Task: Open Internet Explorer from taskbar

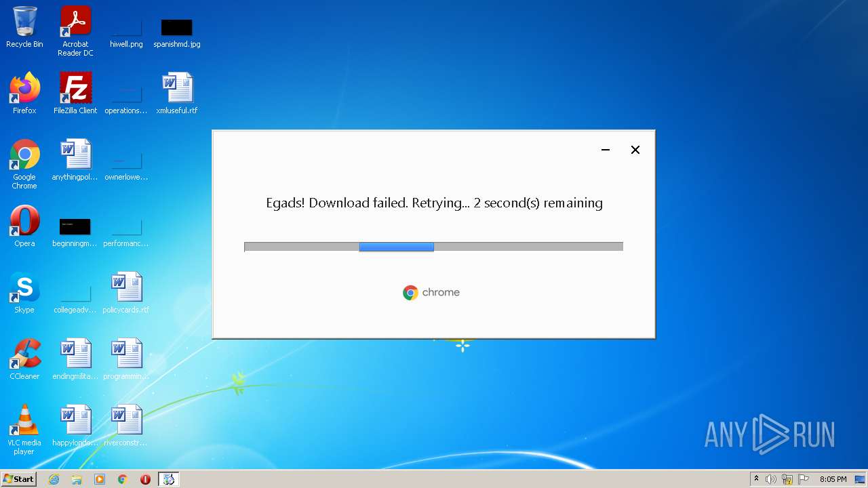Action: click(54, 479)
